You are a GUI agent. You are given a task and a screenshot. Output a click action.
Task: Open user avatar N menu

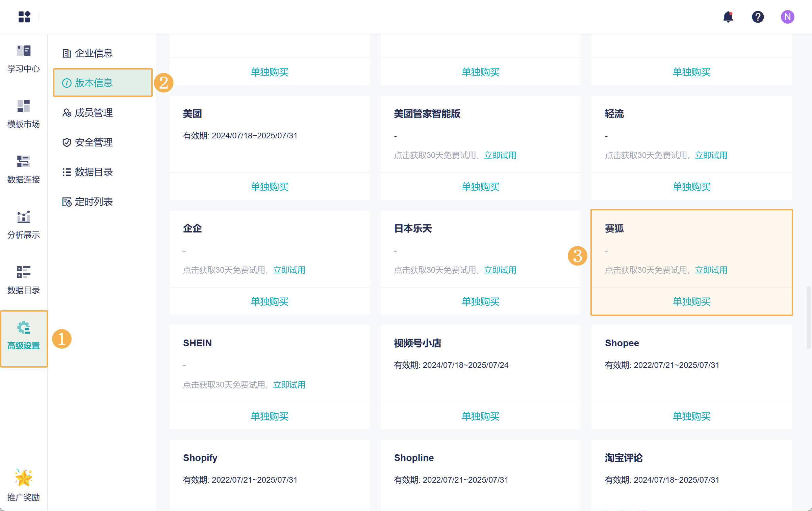tap(787, 17)
